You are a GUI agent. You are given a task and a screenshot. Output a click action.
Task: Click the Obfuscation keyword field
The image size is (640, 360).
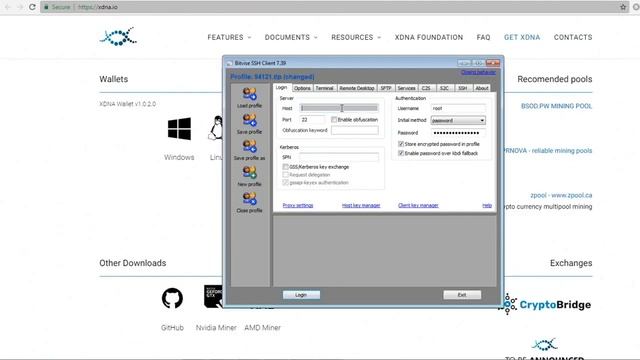[355, 130]
